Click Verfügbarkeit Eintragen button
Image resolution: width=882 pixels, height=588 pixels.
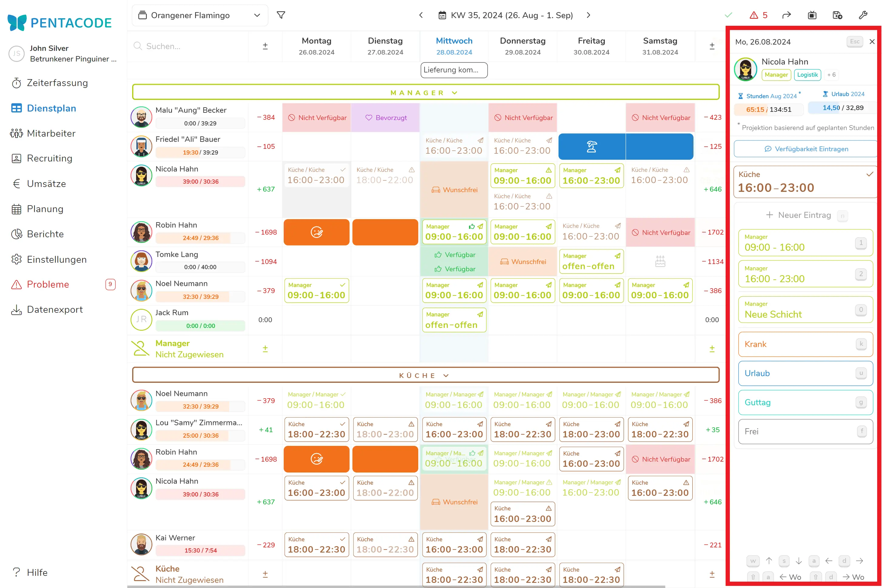(806, 149)
